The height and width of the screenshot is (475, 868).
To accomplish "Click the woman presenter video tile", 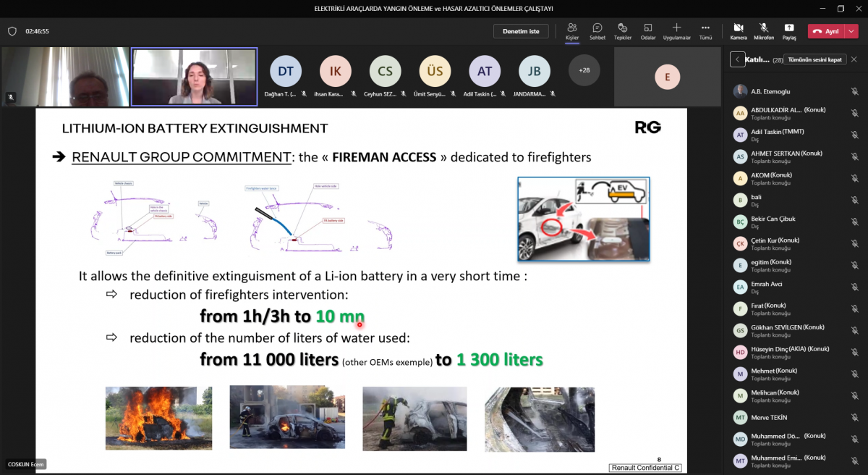I will [x=194, y=77].
